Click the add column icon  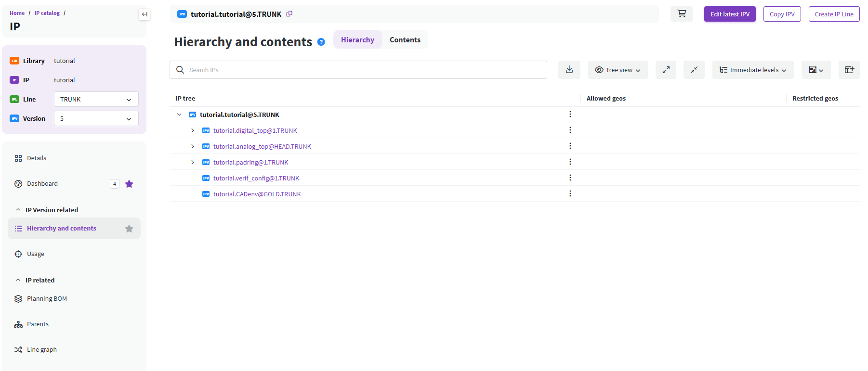[x=849, y=70]
